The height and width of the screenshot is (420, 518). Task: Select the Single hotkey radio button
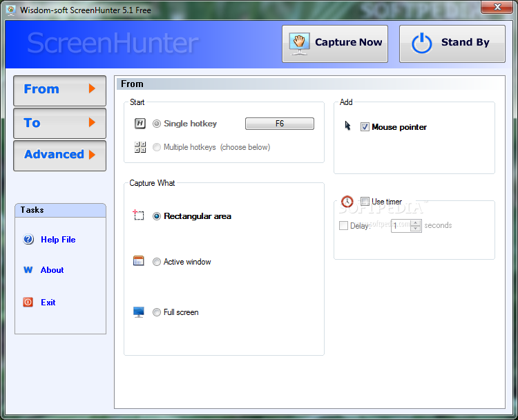point(157,124)
